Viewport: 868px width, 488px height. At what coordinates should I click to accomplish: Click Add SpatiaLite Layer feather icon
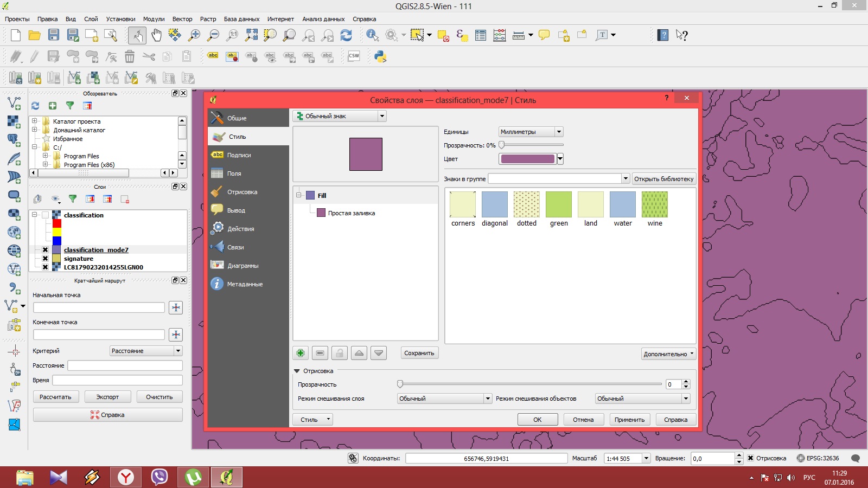(14, 158)
